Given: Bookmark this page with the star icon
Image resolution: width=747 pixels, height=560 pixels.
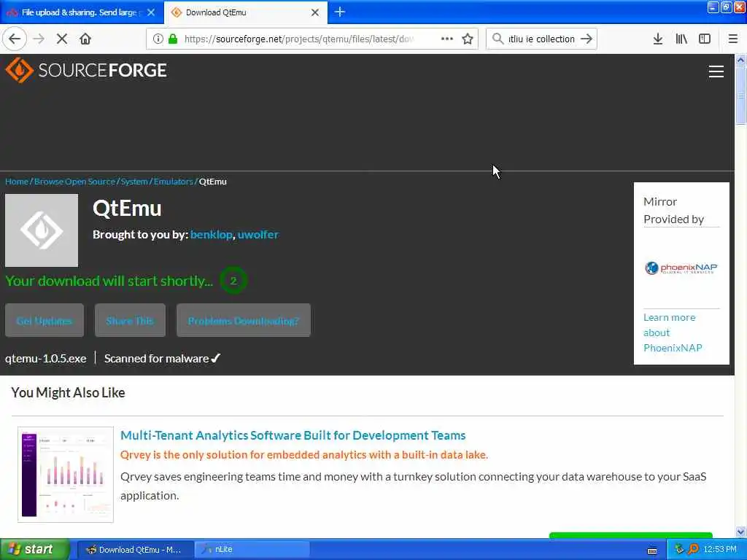Looking at the screenshot, I should [468, 39].
